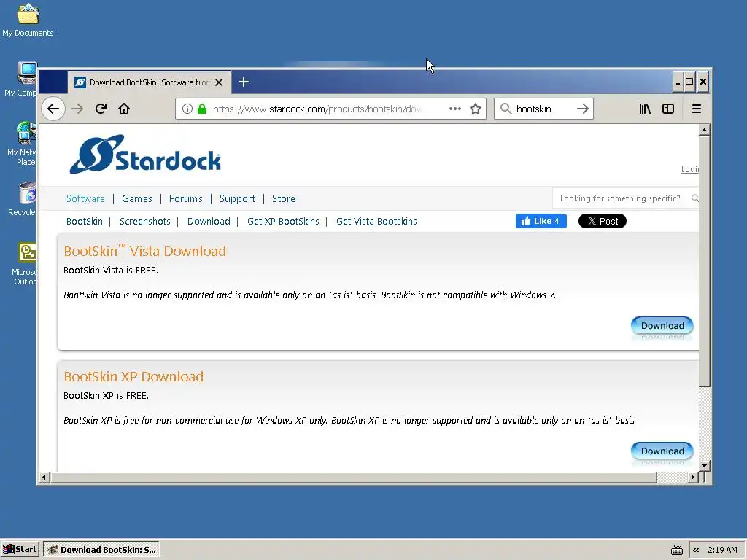Bookmark this page with the star

coord(476,109)
